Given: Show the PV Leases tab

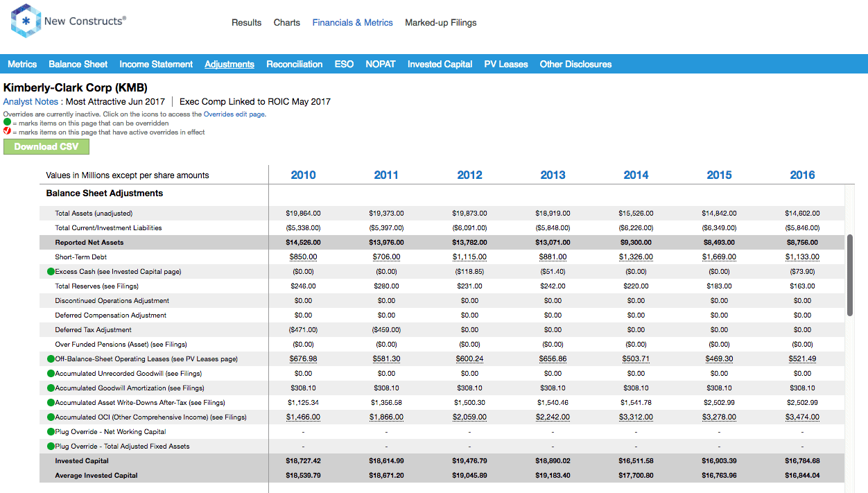Looking at the screenshot, I should coord(506,64).
